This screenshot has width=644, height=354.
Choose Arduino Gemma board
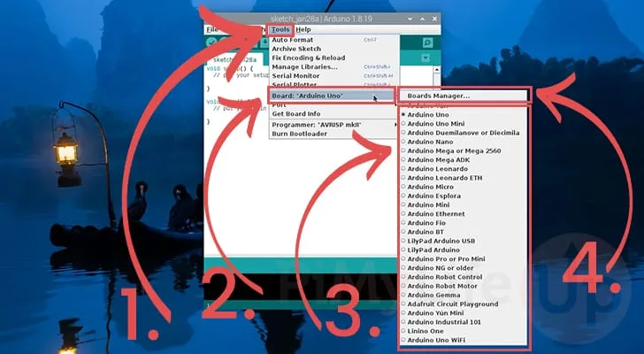click(x=464, y=296)
